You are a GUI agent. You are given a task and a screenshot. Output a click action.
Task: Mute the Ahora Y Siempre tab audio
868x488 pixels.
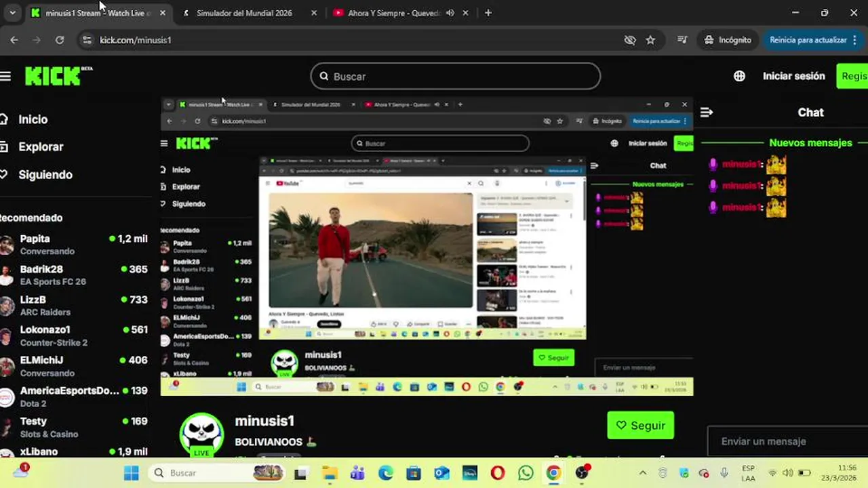pos(450,13)
